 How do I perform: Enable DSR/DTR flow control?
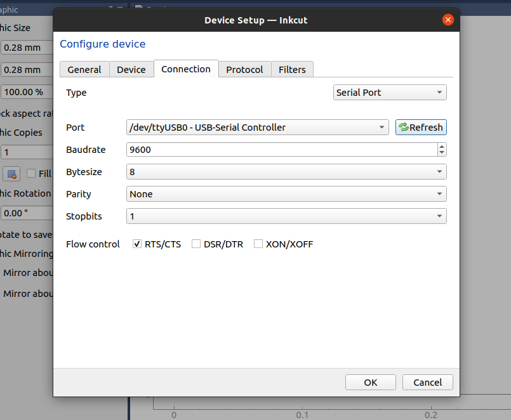[196, 244]
